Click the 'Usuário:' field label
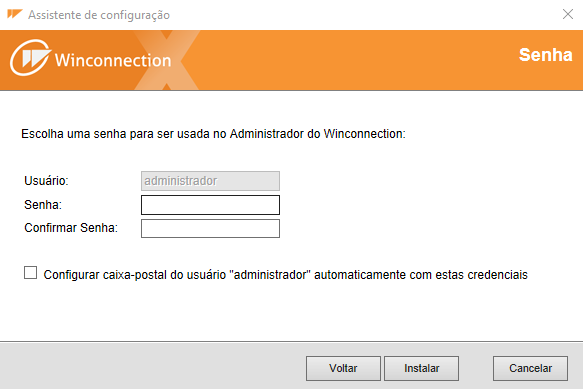The width and height of the screenshot is (583, 389). pos(46,181)
